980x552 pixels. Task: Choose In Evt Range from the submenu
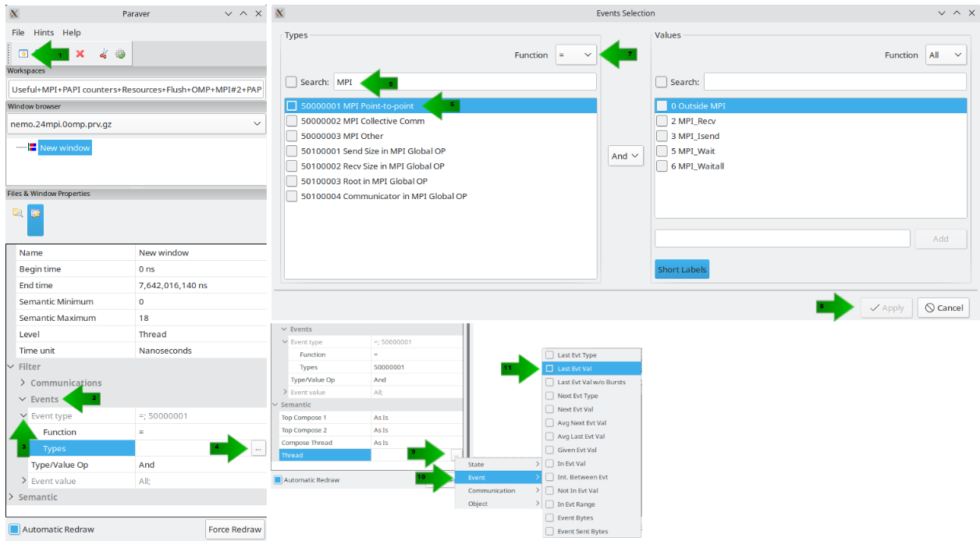pos(591,504)
